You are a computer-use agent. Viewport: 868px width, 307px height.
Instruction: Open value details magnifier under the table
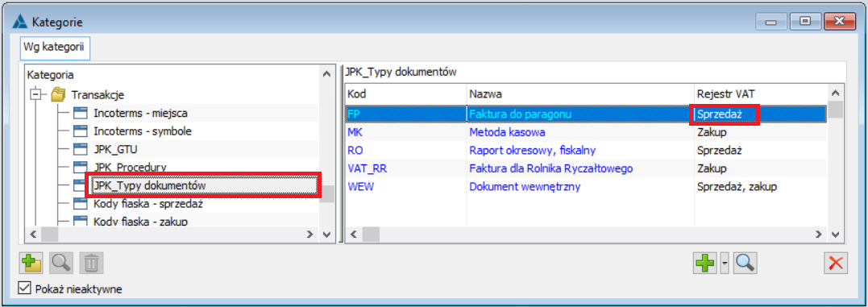pos(745,263)
